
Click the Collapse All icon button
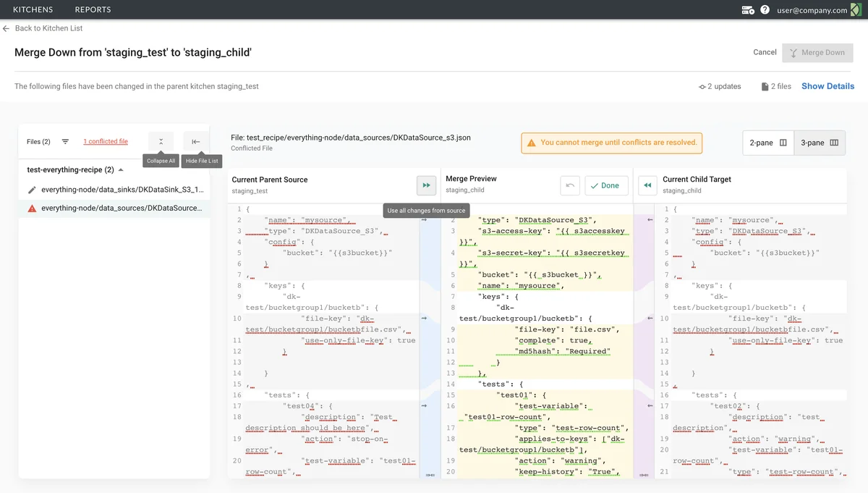point(161,142)
